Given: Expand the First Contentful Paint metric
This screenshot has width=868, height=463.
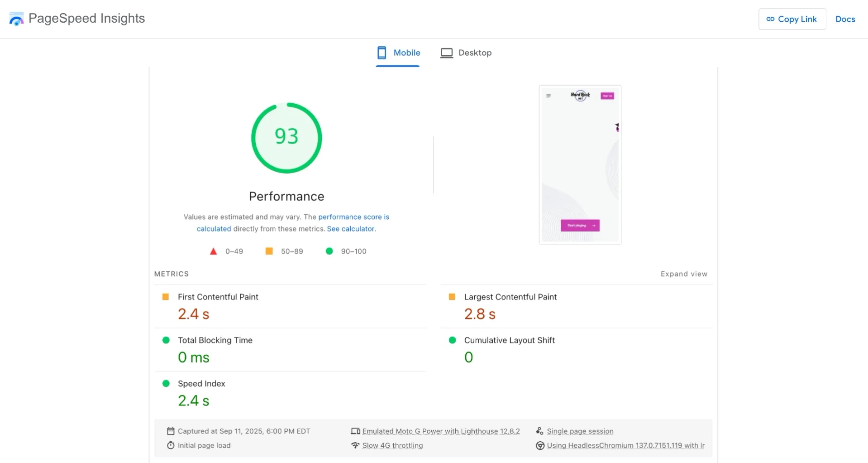Looking at the screenshot, I should pos(218,297).
